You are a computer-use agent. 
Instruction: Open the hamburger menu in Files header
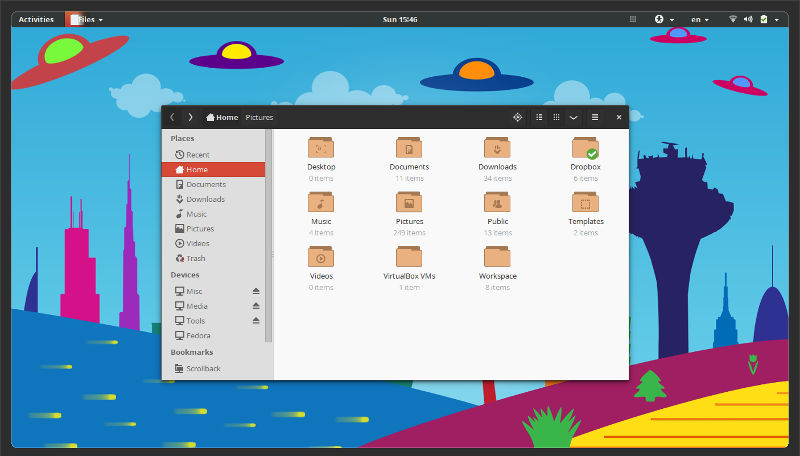(595, 117)
